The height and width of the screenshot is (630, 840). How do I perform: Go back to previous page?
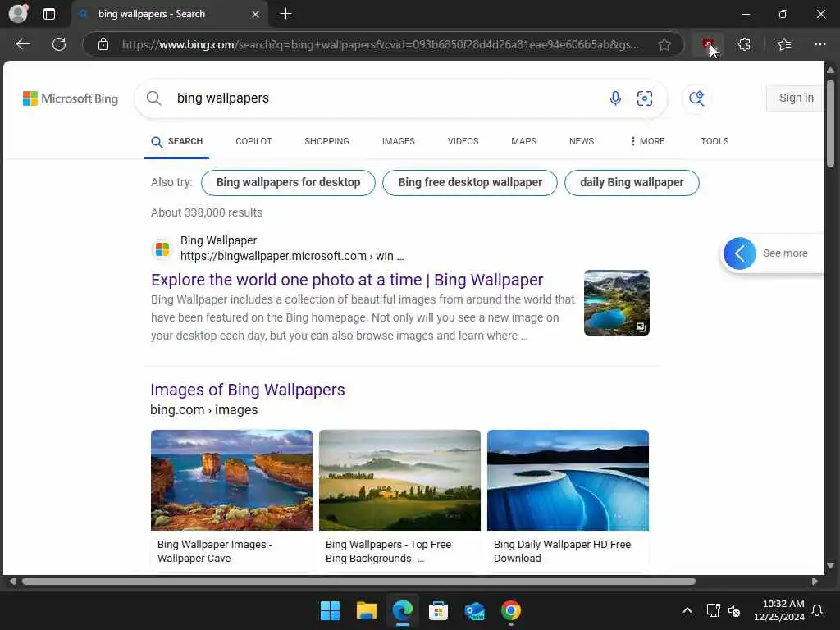[x=23, y=44]
